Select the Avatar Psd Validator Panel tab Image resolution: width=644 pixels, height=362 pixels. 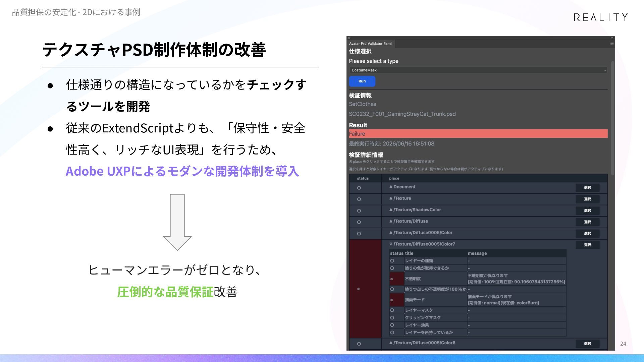[371, 44]
